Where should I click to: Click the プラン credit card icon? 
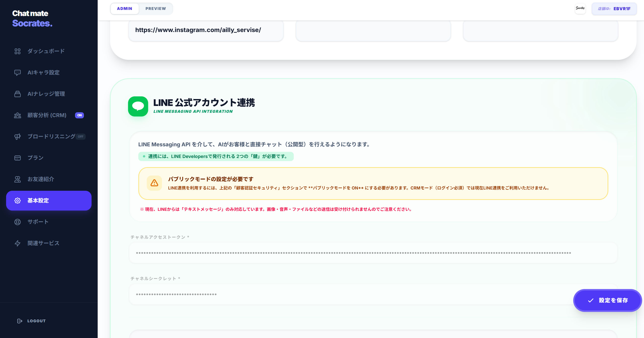point(17,158)
